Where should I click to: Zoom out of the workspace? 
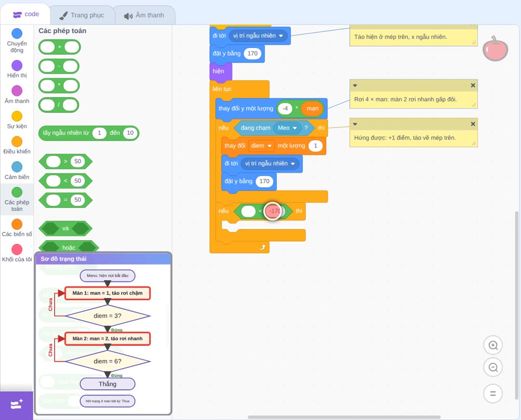pos(493,367)
